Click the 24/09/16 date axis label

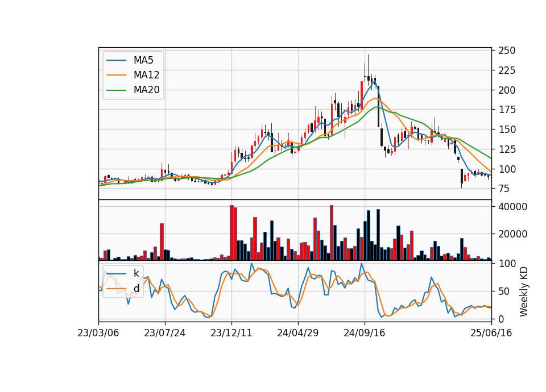(x=365, y=333)
